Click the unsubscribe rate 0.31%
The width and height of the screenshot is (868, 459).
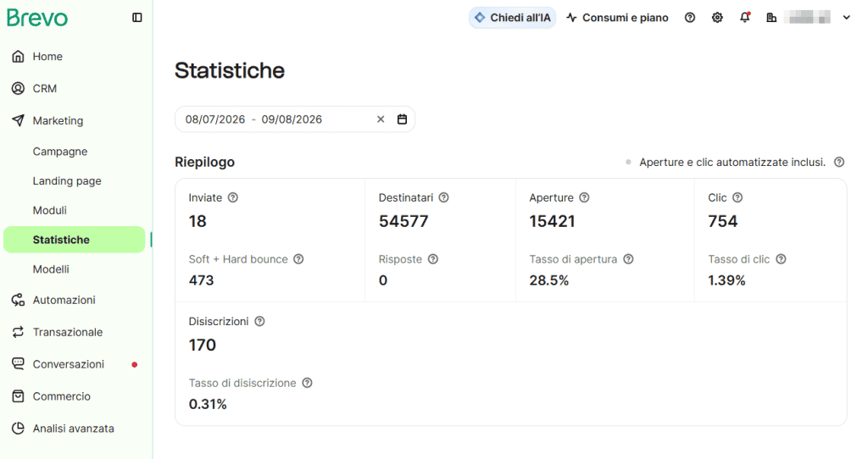point(208,404)
